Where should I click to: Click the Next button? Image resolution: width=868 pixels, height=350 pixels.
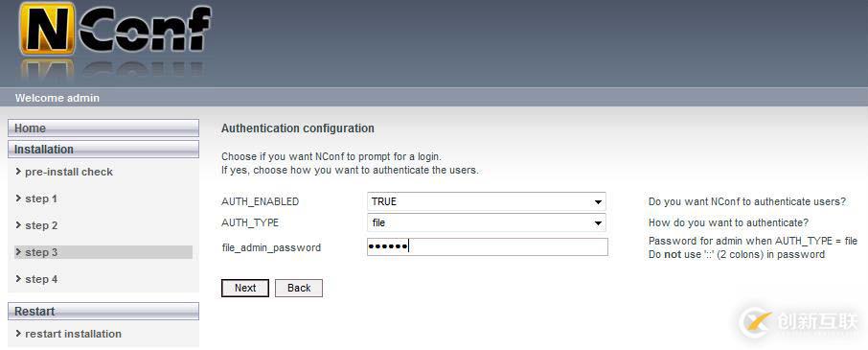click(x=245, y=288)
